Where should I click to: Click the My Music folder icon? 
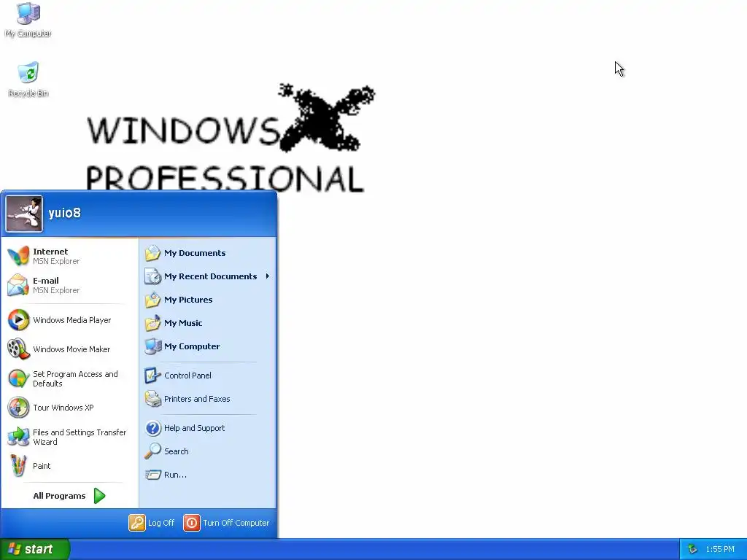[153, 323]
